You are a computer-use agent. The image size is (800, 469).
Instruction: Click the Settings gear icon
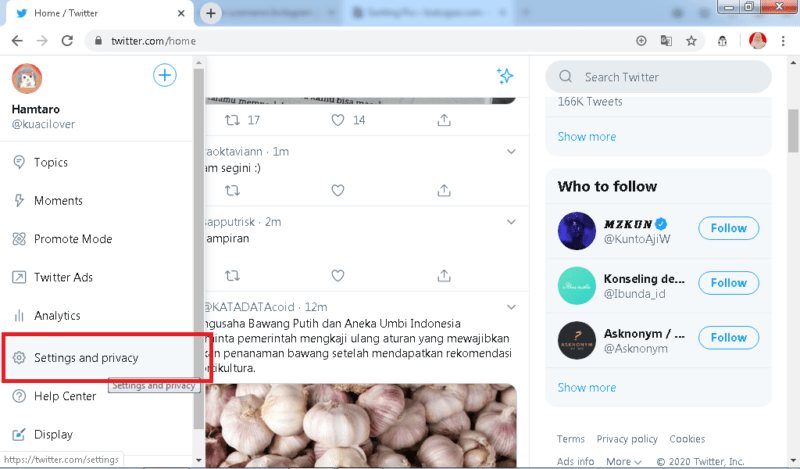19,358
